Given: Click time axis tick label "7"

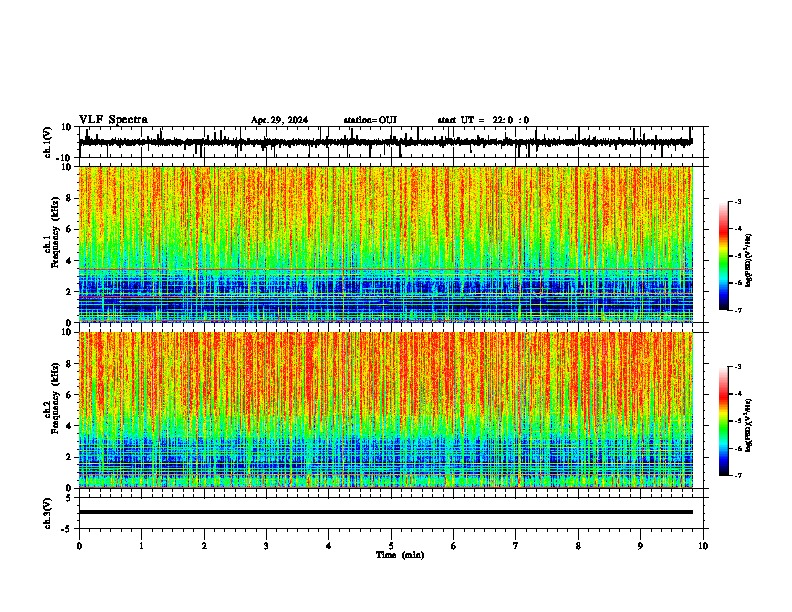Looking at the screenshot, I should (x=516, y=546).
